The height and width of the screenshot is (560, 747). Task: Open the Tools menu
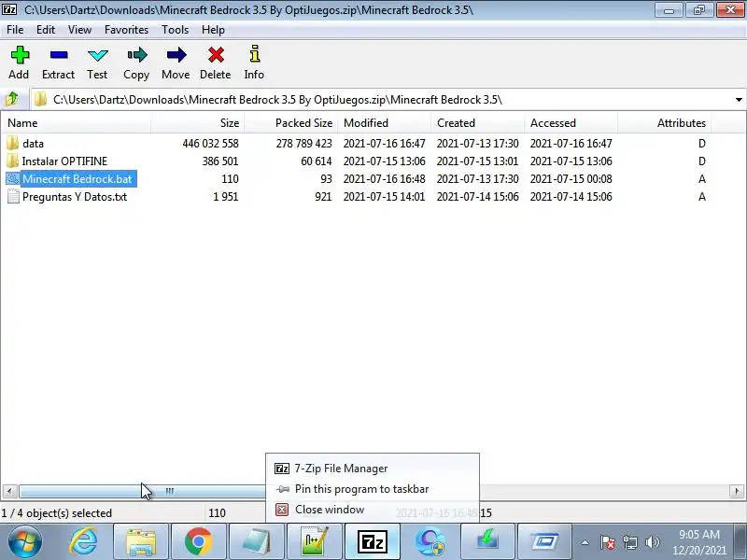(175, 30)
